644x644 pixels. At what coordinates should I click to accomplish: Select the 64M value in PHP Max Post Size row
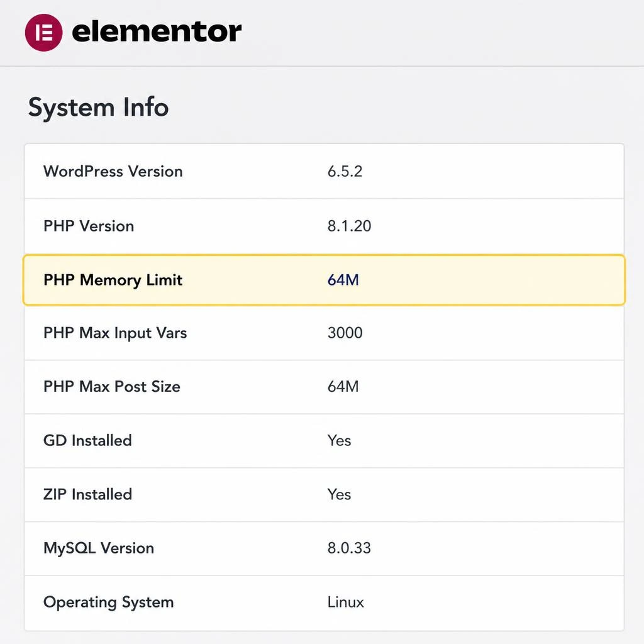point(343,387)
